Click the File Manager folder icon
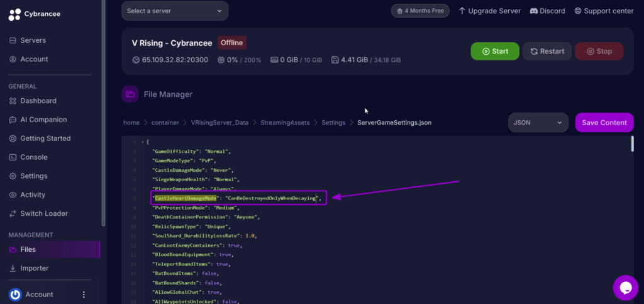Viewport: 644px width, 304px height. pos(130,94)
